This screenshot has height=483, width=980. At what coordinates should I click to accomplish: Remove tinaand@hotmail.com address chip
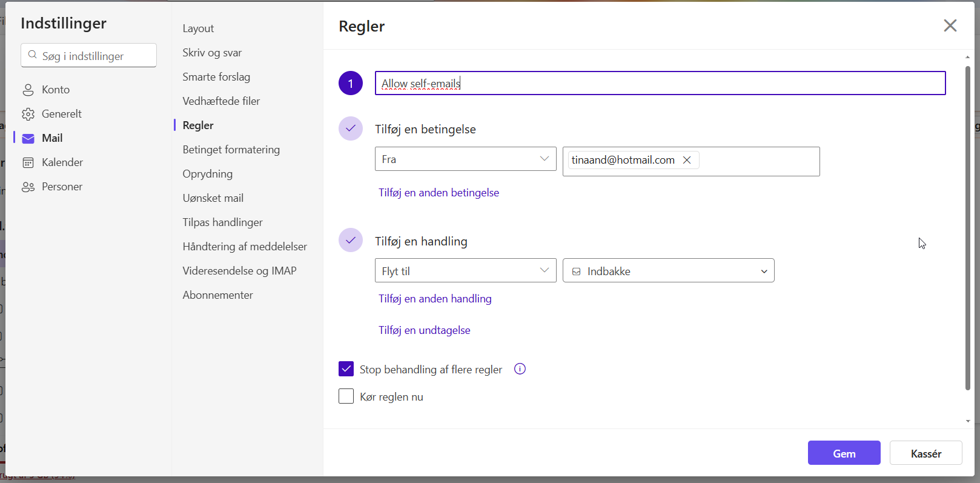point(687,160)
